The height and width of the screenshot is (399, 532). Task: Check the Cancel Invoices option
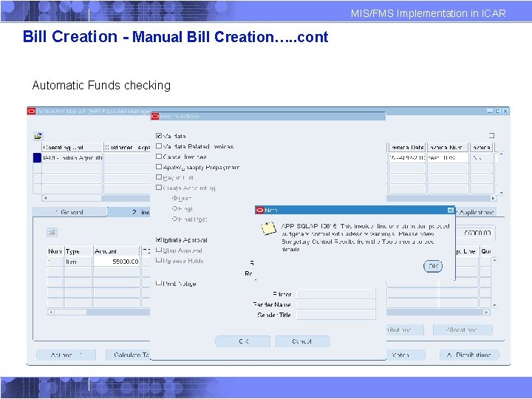158,157
